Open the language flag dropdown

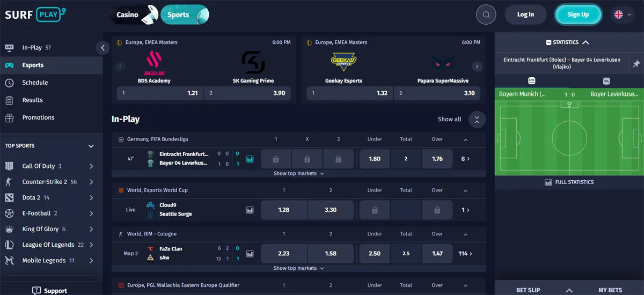point(623,14)
